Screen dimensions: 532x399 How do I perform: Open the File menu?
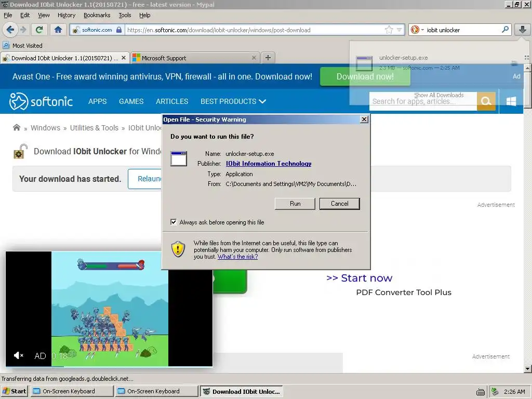click(8, 15)
